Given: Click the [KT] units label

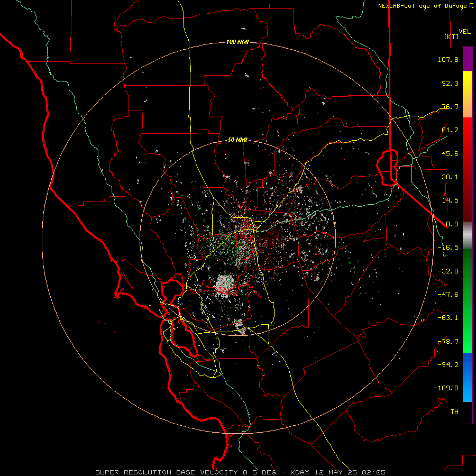Looking at the screenshot, I should pos(451,36).
